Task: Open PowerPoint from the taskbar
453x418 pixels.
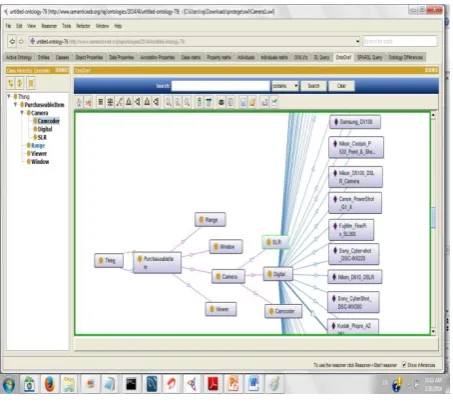Action: [233, 384]
